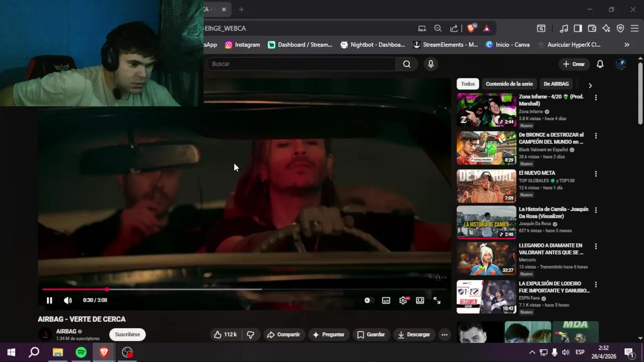Dislike the AIRBAG video

[x=251, y=334]
